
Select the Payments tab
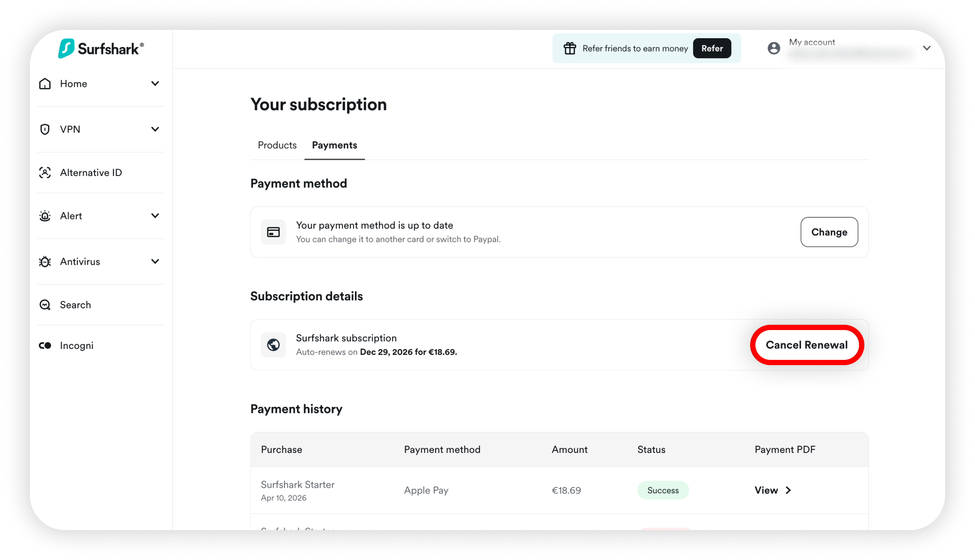click(x=334, y=145)
